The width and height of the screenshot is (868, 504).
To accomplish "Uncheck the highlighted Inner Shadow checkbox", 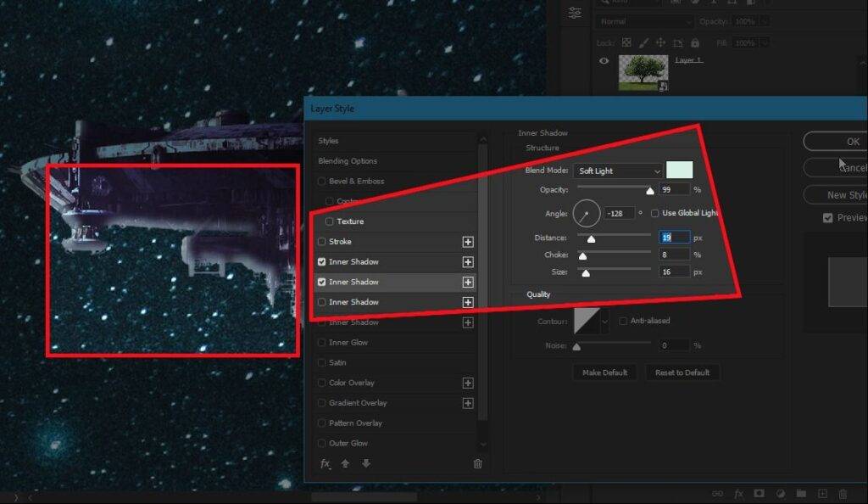I will click(x=321, y=282).
